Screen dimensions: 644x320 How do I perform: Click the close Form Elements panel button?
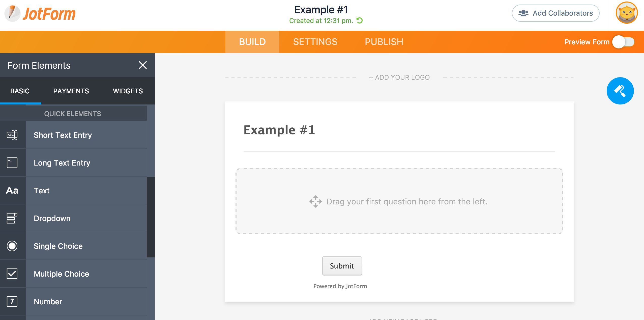[142, 65]
